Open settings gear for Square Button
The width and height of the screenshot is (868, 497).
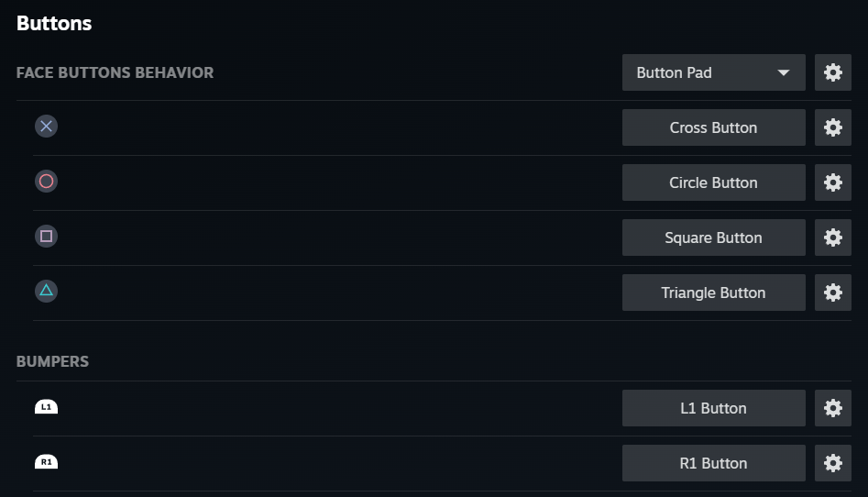(x=832, y=237)
